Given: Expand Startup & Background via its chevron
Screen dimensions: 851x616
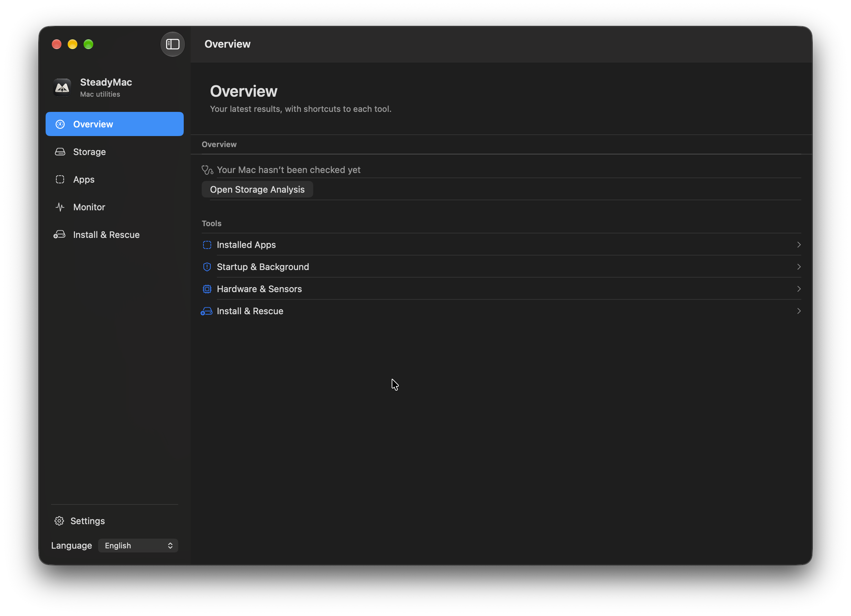Looking at the screenshot, I should pyautogui.click(x=799, y=267).
